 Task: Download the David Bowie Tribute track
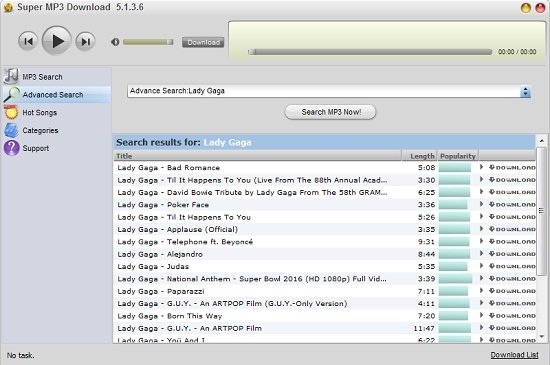click(x=512, y=192)
